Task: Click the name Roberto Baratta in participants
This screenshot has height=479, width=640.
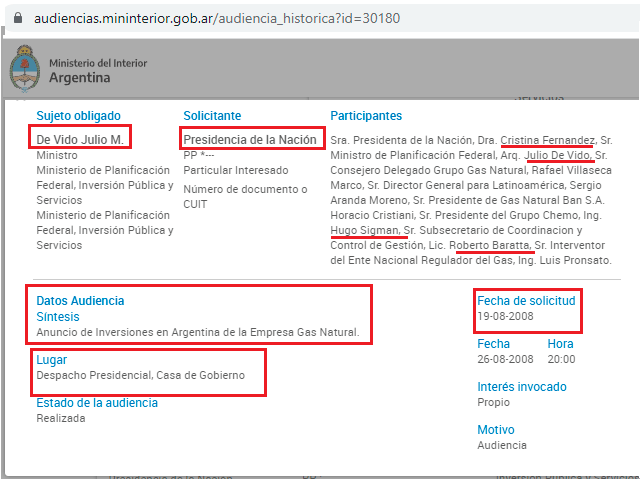Action: [490, 245]
